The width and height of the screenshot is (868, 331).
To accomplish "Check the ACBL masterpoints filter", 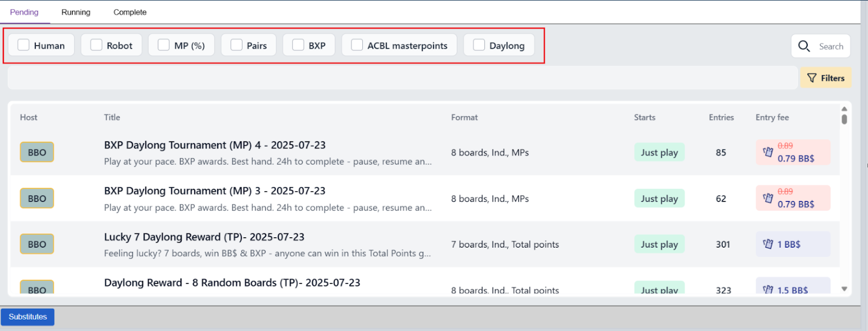I will tap(357, 45).
